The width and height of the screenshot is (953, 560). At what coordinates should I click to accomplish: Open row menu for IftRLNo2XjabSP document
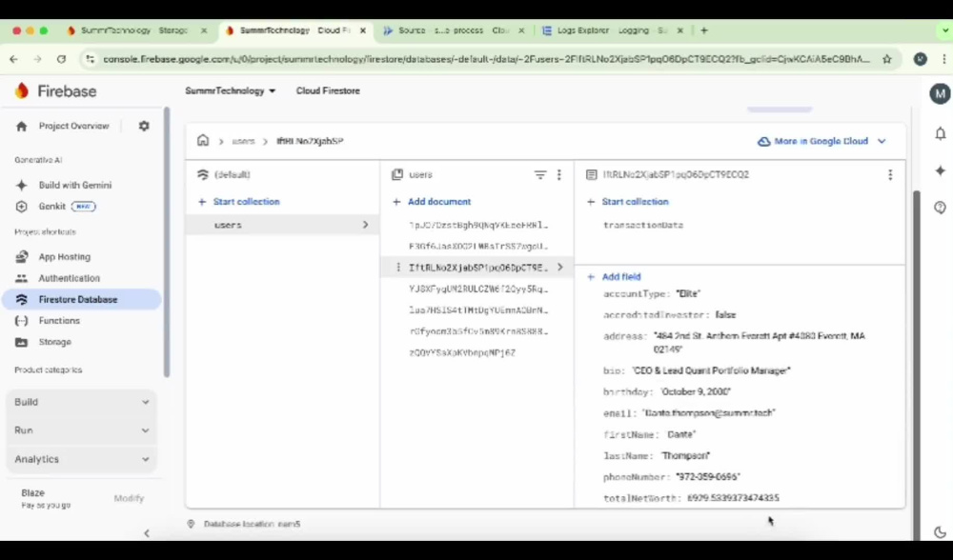pos(398,268)
